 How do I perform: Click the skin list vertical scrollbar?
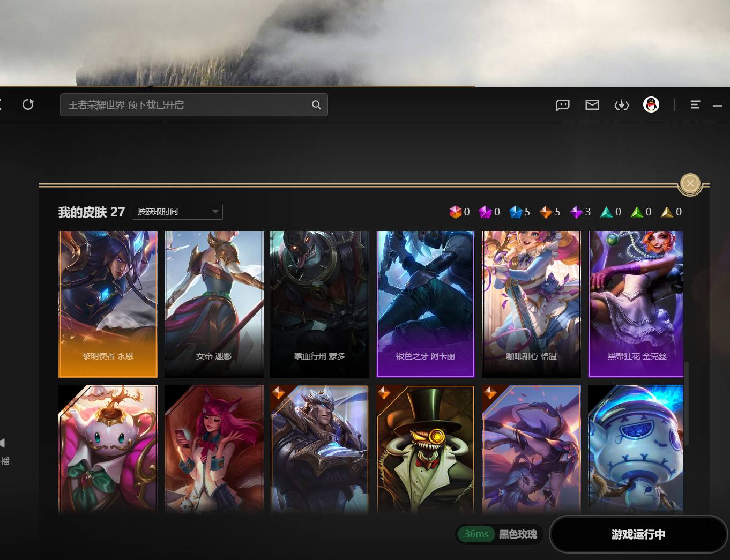[687, 404]
